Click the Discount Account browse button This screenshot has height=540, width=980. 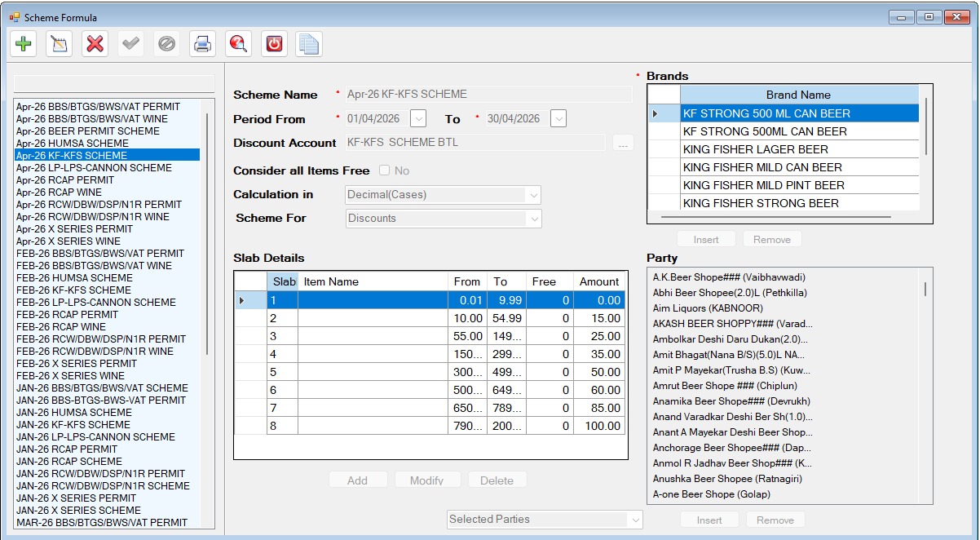(x=623, y=144)
